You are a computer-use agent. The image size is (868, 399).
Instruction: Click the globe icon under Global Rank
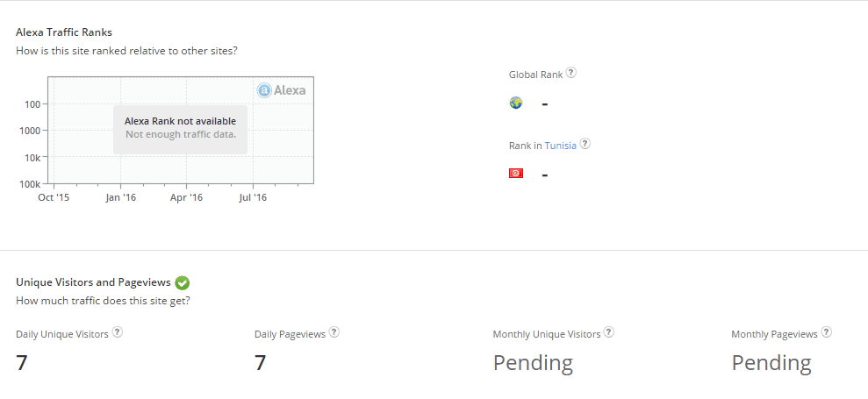(516, 103)
